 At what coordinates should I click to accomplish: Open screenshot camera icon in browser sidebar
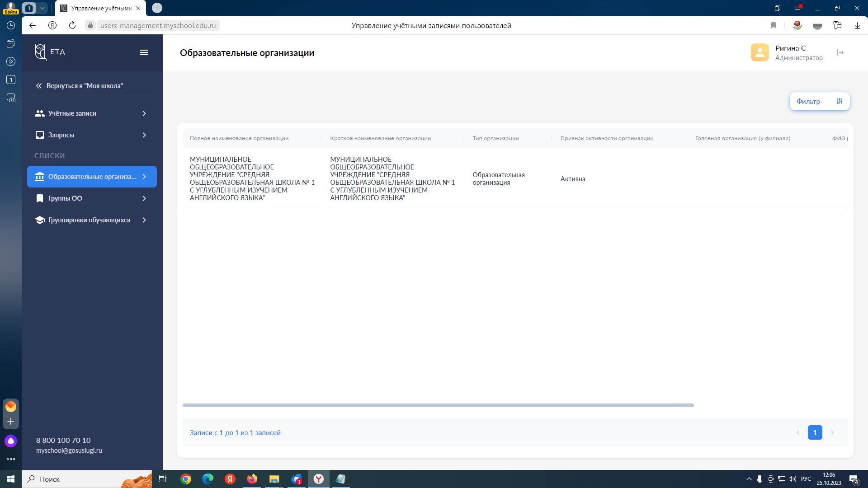click(11, 98)
